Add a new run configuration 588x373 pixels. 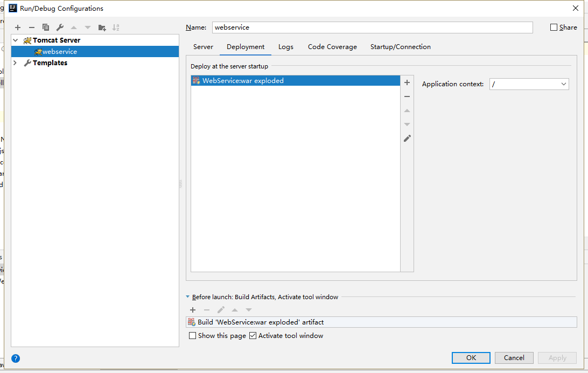pos(18,27)
